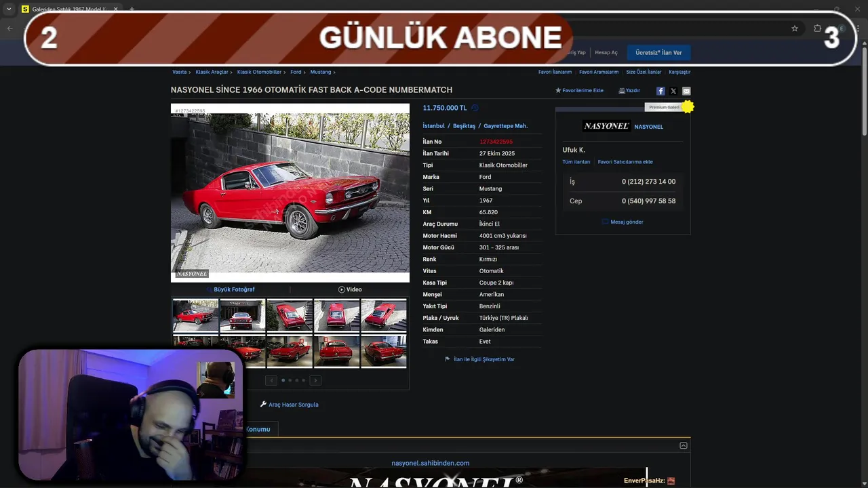Image resolution: width=868 pixels, height=488 pixels.
Task: Select bottom-row thumbnail showing Mustang rear
Action: click(336, 351)
